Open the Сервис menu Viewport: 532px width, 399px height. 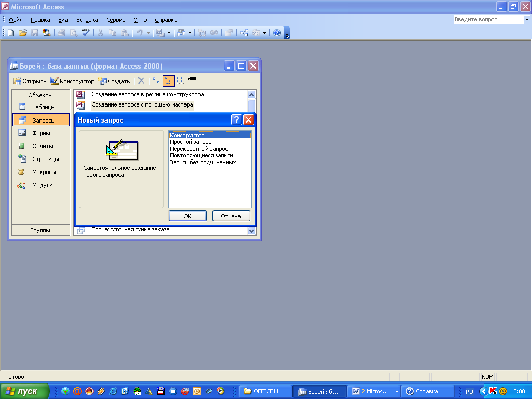(115, 20)
